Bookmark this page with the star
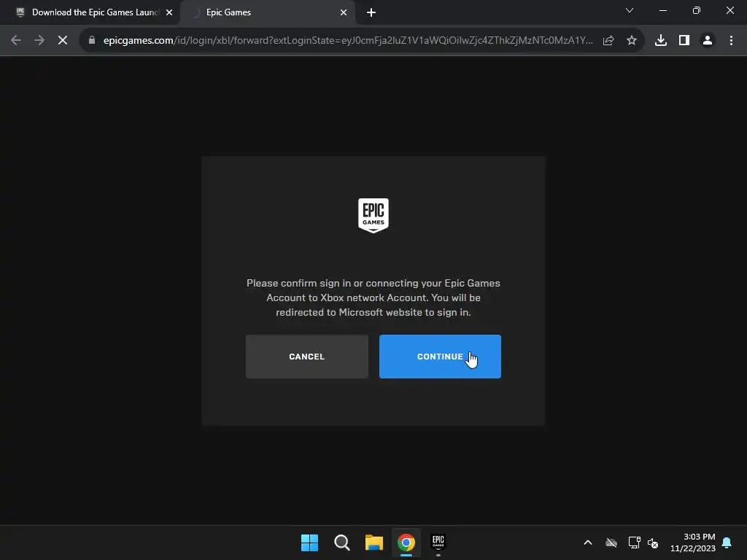 pos(632,41)
